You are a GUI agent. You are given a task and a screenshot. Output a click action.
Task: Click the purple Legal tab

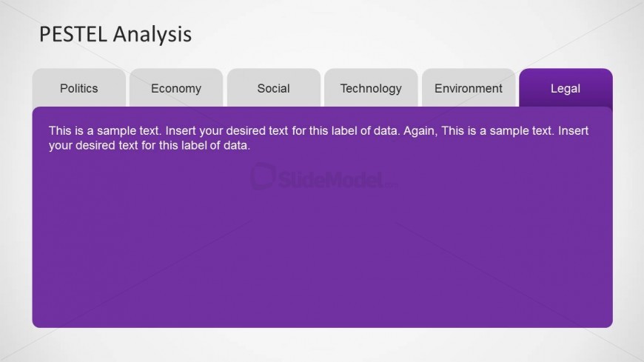point(566,88)
